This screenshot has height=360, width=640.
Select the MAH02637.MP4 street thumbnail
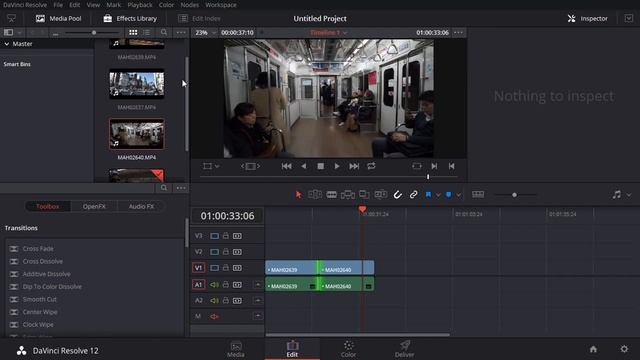[x=137, y=84]
